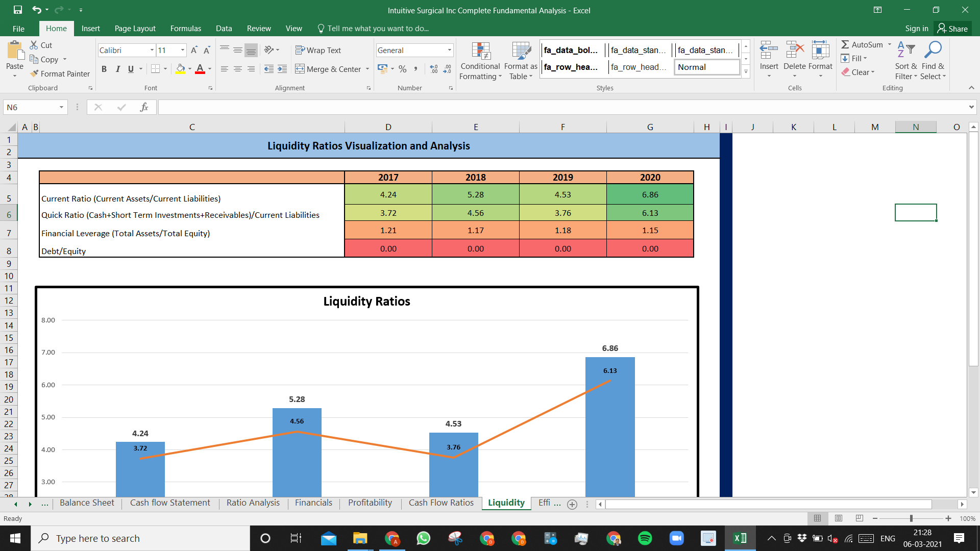Increase font size with the larger A icon
This screenshot has width=980, height=551.
194,50
